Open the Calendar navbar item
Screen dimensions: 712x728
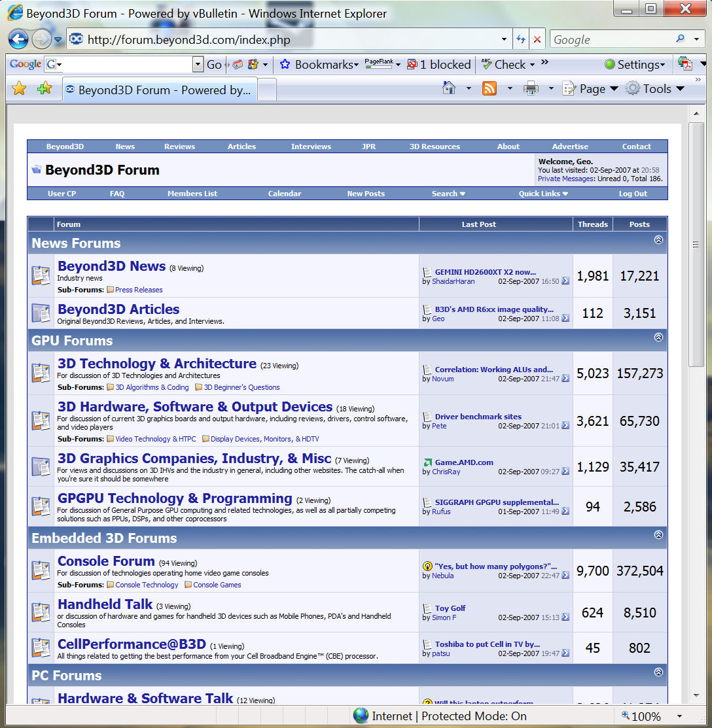click(x=284, y=194)
